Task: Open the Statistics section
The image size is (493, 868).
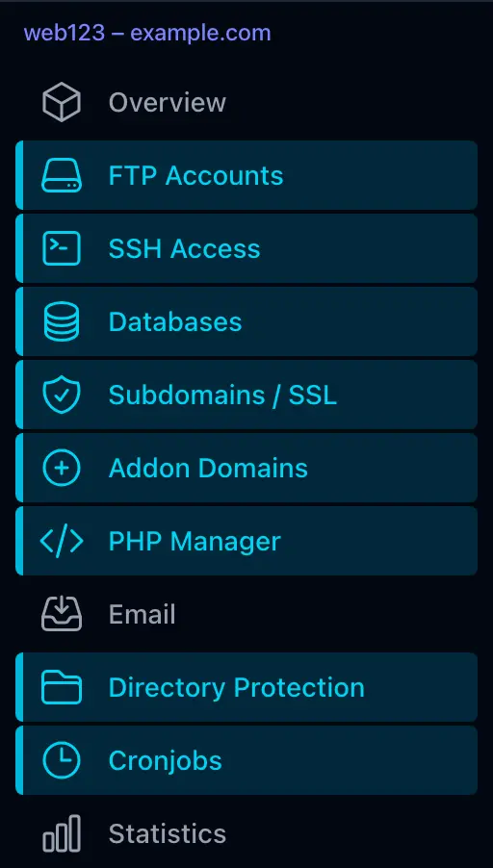Action: [x=246, y=833]
